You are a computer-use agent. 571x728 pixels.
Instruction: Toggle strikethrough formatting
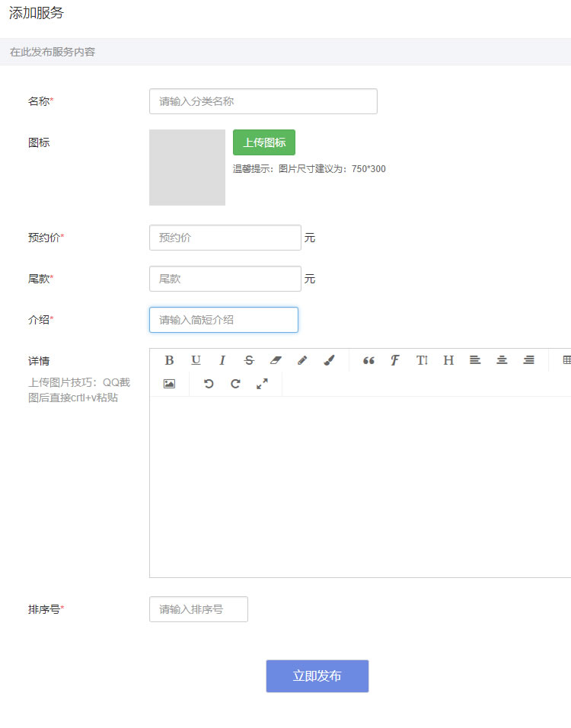(249, 360)
